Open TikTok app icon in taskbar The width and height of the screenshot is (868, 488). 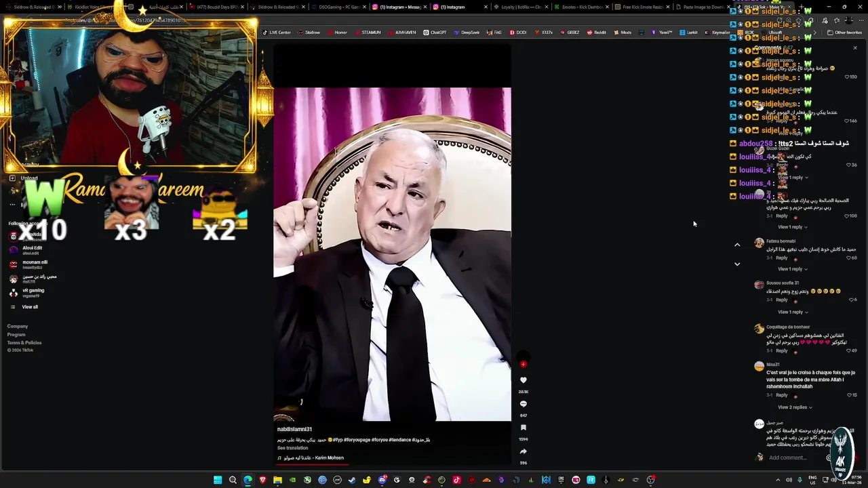(456, 480)
